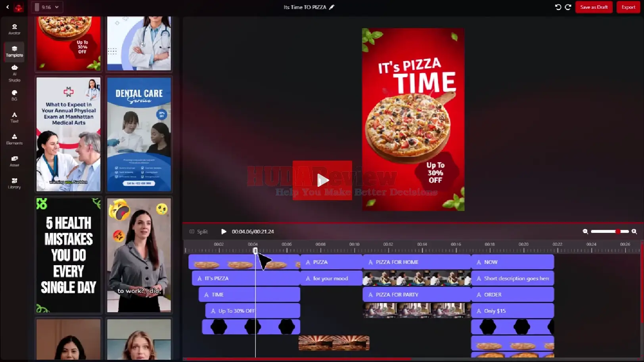Go back using the top-left arrow

(x=8, y=7)
